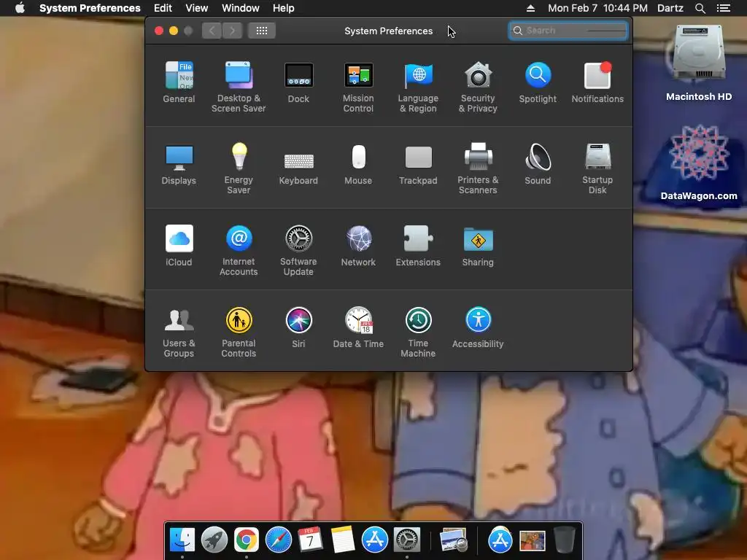Focus the System Preferences search field
The image size is (747, 560).
568,31
